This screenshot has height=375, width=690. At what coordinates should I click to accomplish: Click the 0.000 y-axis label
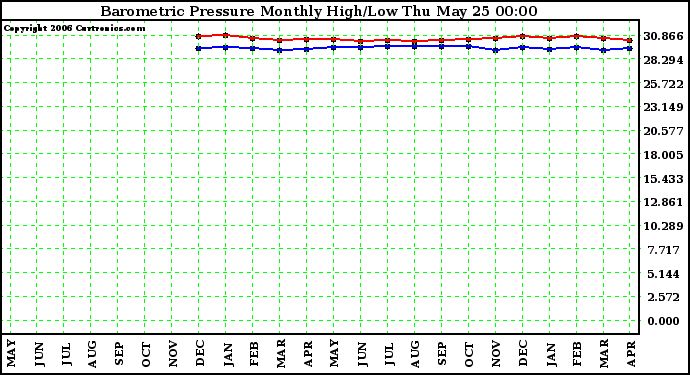point(664,321)
